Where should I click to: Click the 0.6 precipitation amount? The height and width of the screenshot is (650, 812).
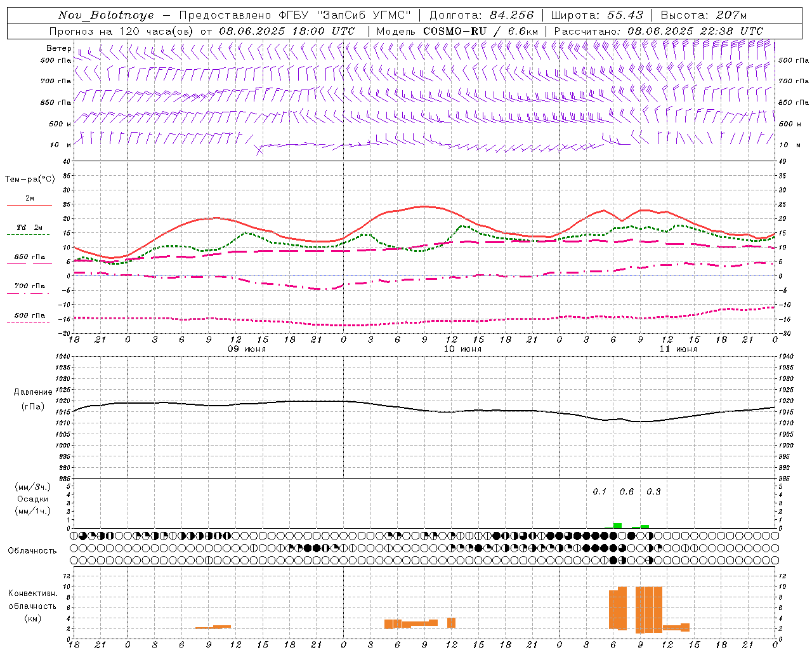(x=627, y=492)
